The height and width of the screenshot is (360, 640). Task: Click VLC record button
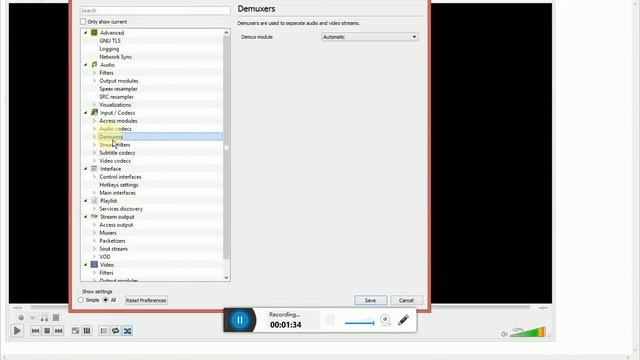pyautogui.click(x=21, y=318)
